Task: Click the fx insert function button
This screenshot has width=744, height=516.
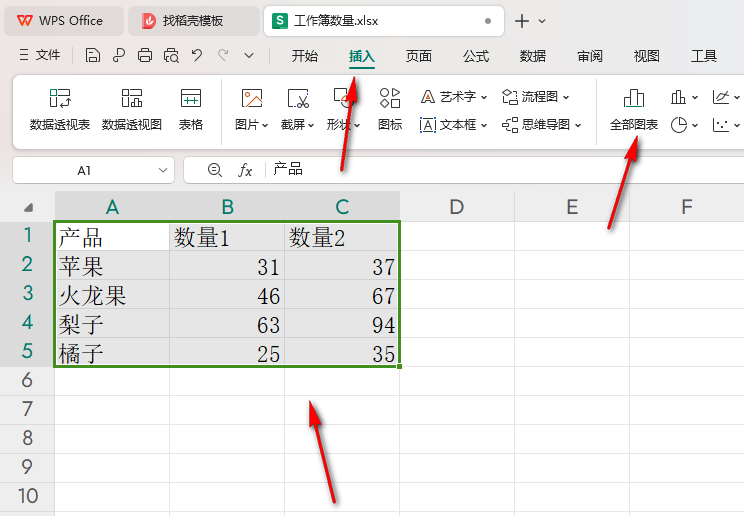Action: tap(245, 169)
